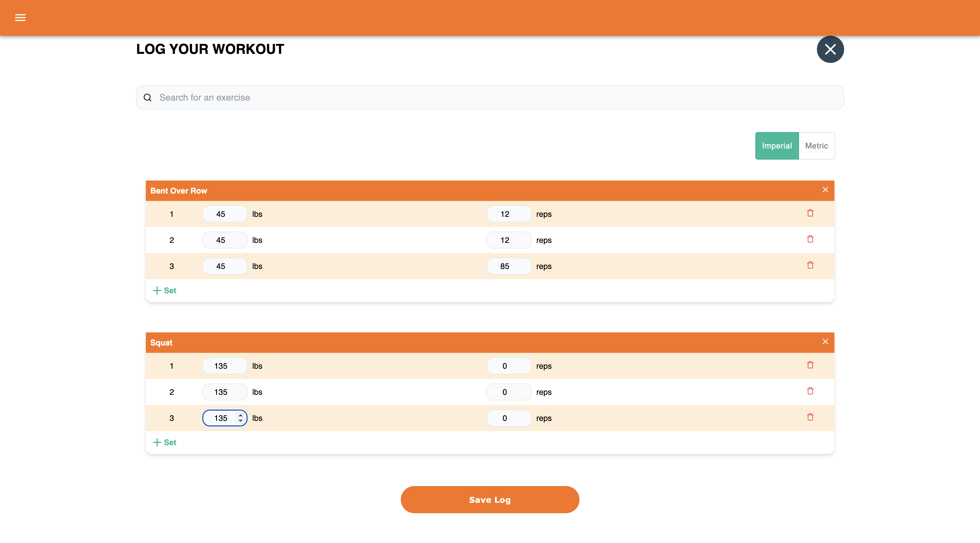Edit weight for Bent Over Row set 1

point(225,214)
